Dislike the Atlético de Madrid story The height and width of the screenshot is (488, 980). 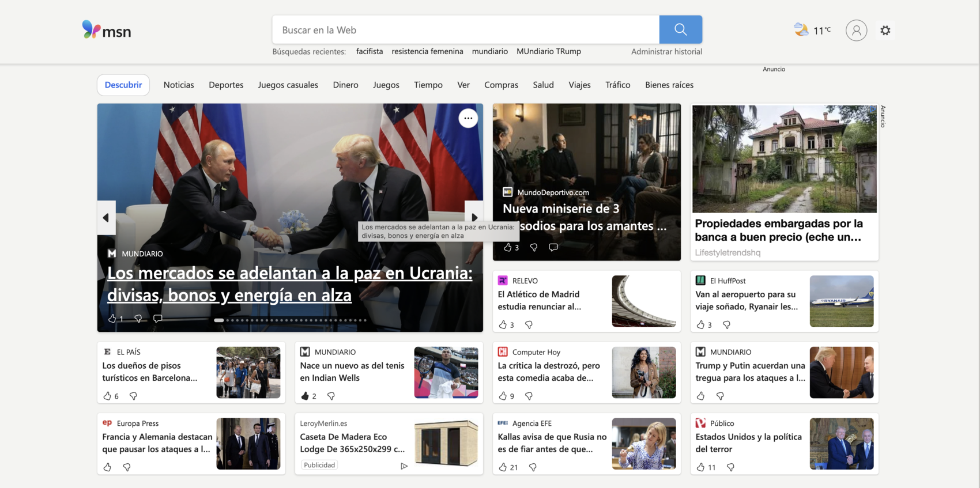click(529, 324)
